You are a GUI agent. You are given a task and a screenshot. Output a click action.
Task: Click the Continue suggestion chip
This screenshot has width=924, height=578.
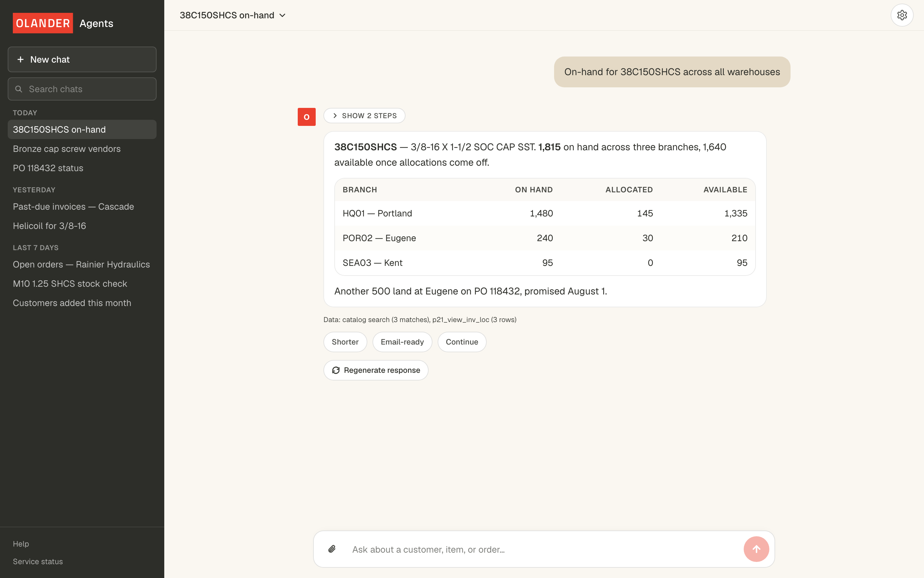click(x=462, y=342)
